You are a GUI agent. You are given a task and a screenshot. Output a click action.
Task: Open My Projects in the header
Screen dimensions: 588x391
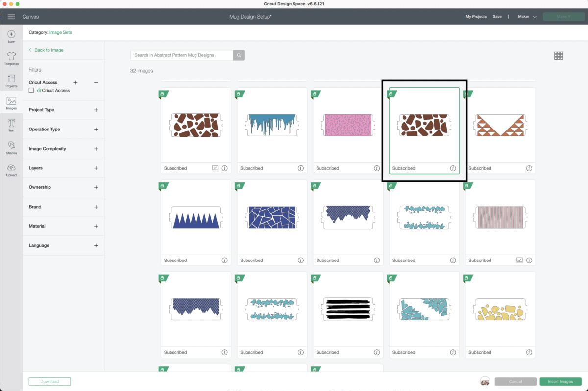click(476, 17)
